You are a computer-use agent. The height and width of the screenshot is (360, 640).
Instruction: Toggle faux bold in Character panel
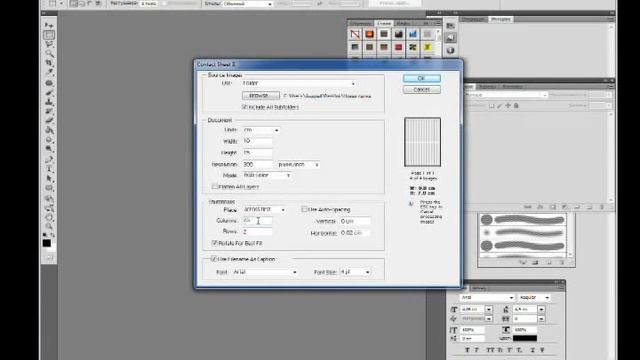click(x=467, y=350)
